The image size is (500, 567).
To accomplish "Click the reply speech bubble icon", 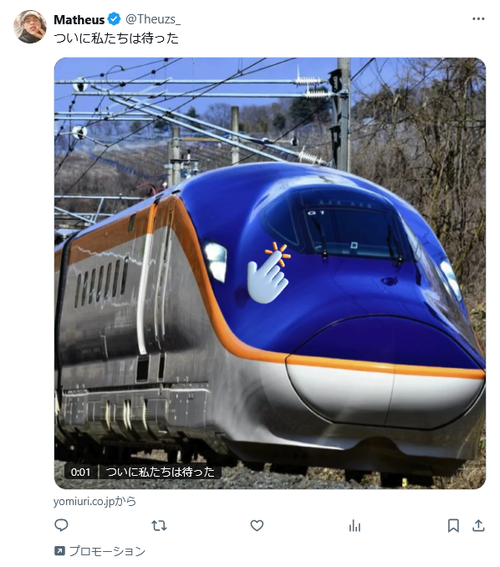I will pyautogui.click(x=61, y=525).
